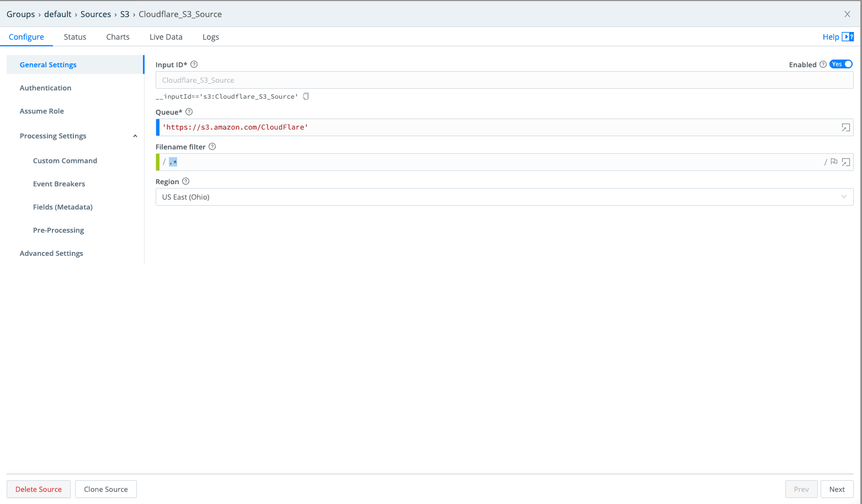Screen dimensions: 862x504
Task: Collapse the Processing Settings section
Action: 135,136
